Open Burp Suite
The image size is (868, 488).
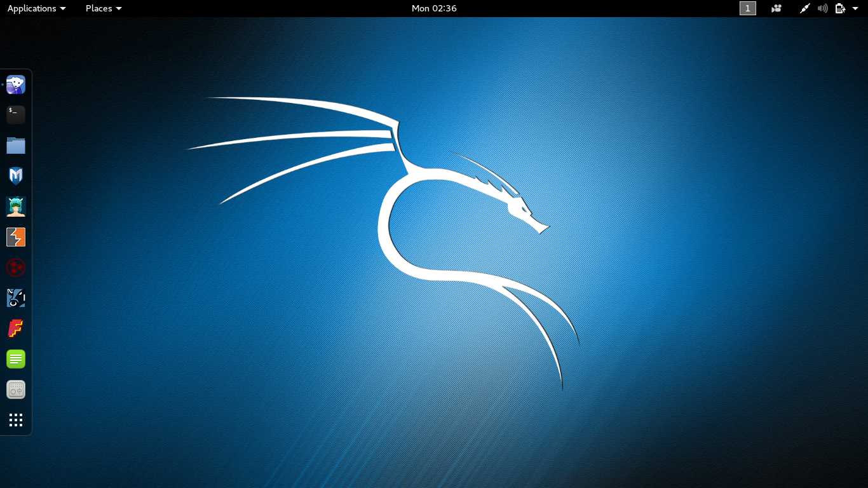pos(15,236)
